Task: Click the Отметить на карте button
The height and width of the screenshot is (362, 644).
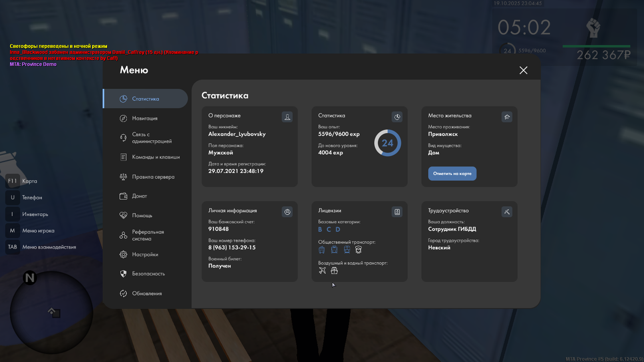Action: point(452,173)
